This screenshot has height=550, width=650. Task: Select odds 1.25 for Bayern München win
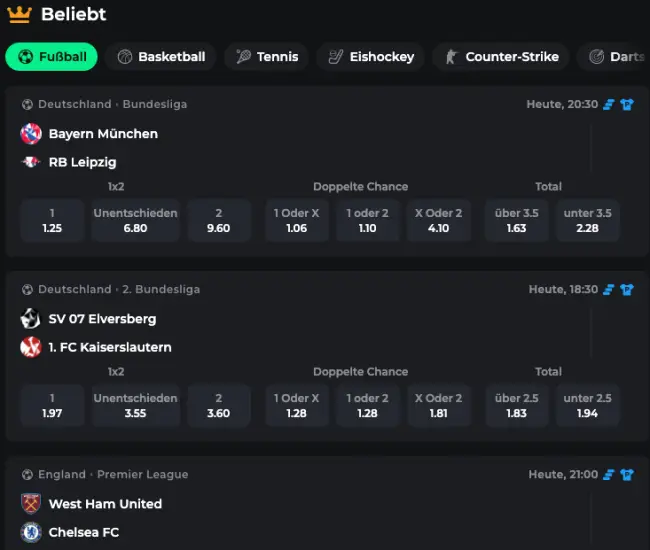pyautogui.click(x=52, y=220)
